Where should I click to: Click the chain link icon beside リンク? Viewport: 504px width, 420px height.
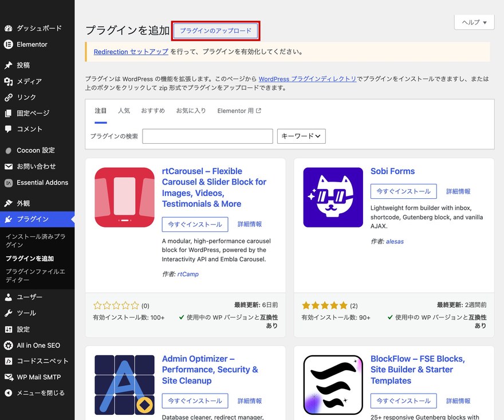[x=9, y=97]
